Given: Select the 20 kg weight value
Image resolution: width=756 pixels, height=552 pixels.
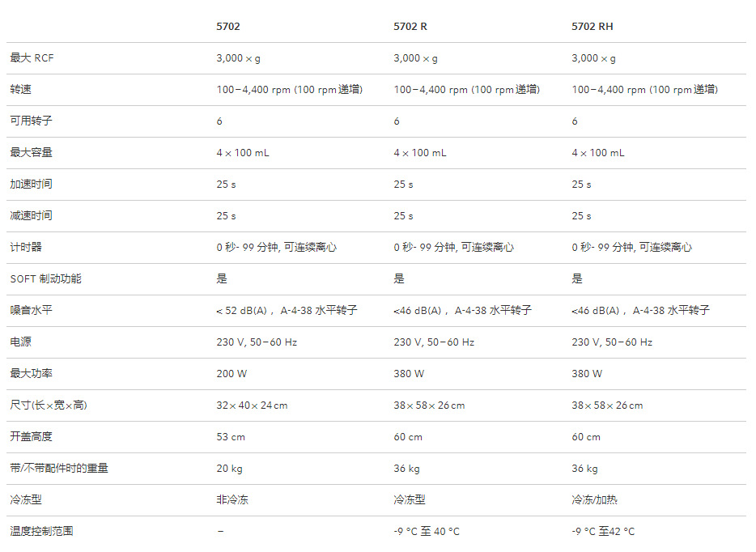Looking at the screenshot, I should click(229, 469).
